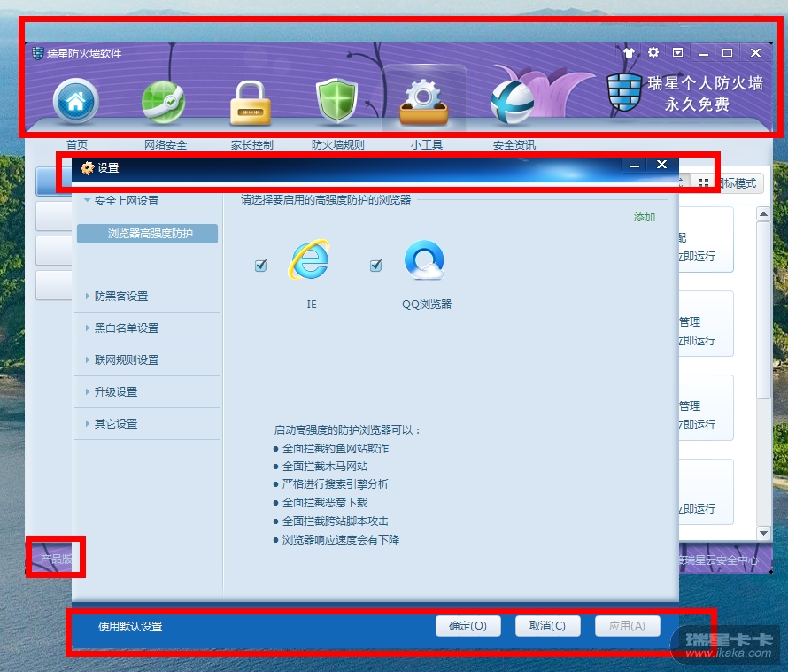Open the 小工具 gear toolbox icon

[423, 102]
